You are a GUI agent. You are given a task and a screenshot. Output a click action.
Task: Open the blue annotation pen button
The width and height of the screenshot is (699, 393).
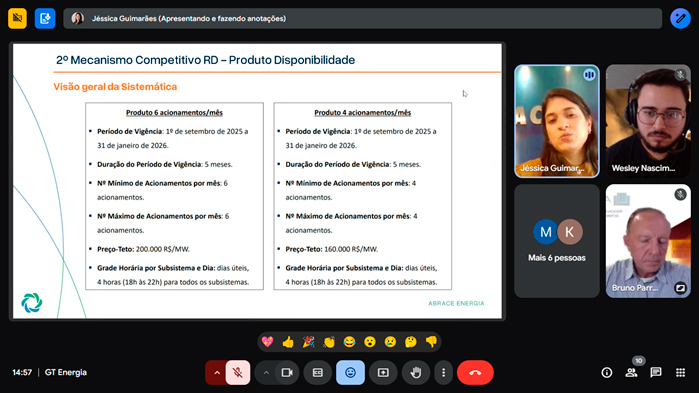tap(680, 18)
